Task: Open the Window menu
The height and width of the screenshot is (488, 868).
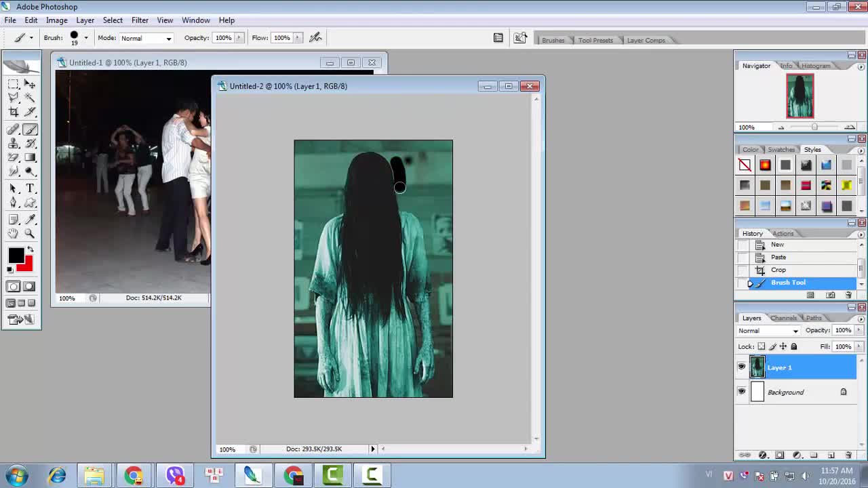Action: (x=195, y=20)
